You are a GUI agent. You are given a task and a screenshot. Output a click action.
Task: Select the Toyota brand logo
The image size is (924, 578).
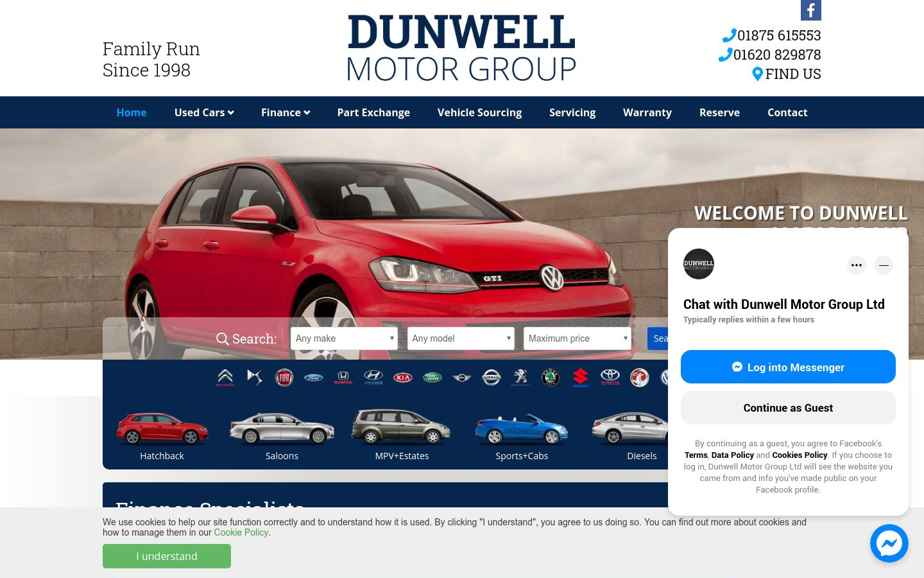[x=610, y=378]
